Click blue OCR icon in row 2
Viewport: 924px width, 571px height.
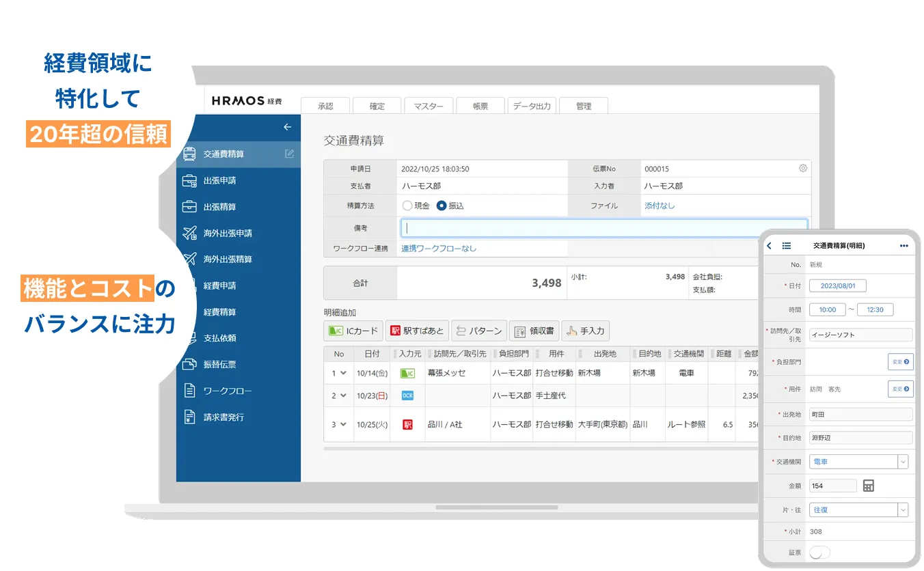(407, 395)
